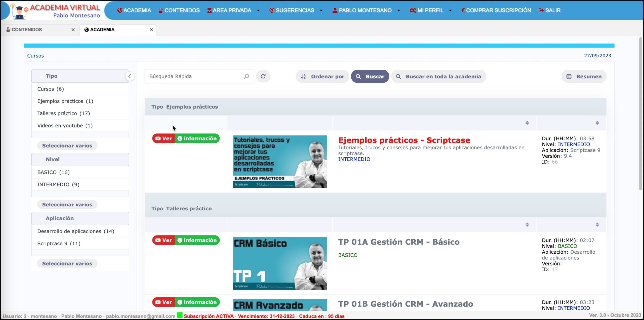The image size is (644, 320).
Task: Click Ver for TP 01A Gestión CRM
Action: click(x=164, y=240)
